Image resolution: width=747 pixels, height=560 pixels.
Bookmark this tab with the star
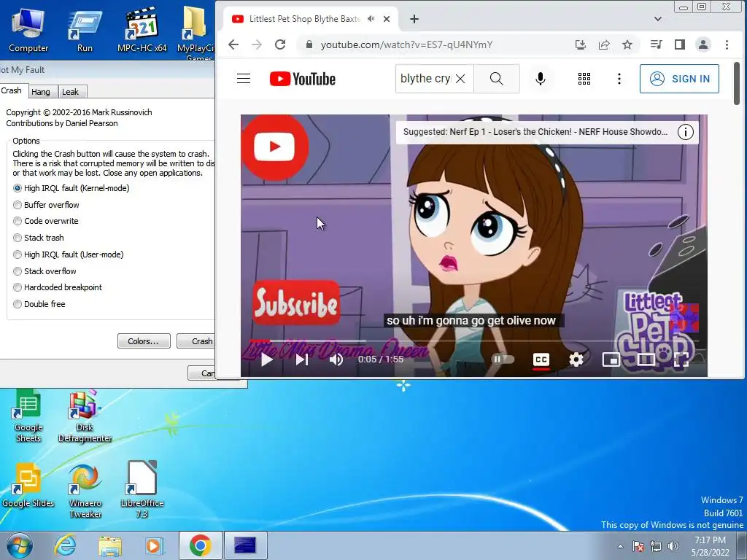click(627, 44)
